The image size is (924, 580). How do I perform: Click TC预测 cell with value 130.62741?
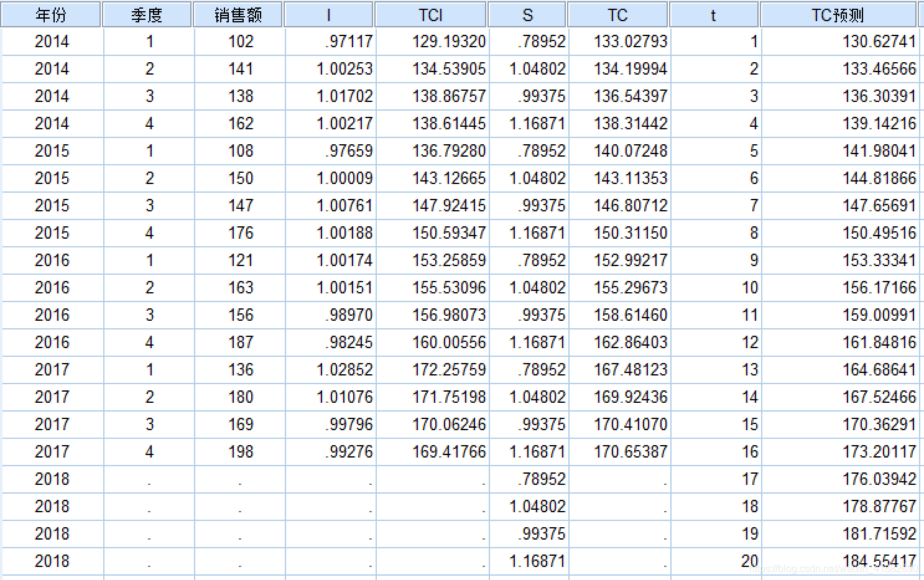840,42
